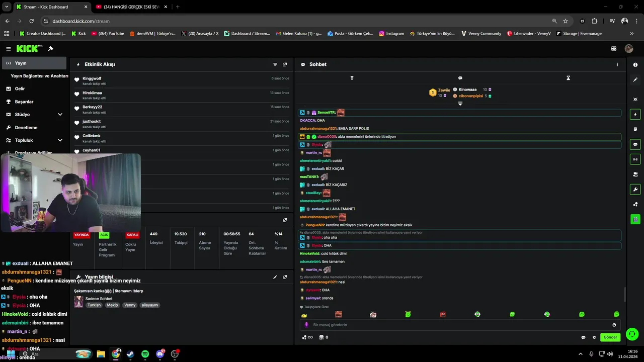Open Creator Dashboard bookmark
The width and height of the screenshot is (644, 362).
pos(42,33)
